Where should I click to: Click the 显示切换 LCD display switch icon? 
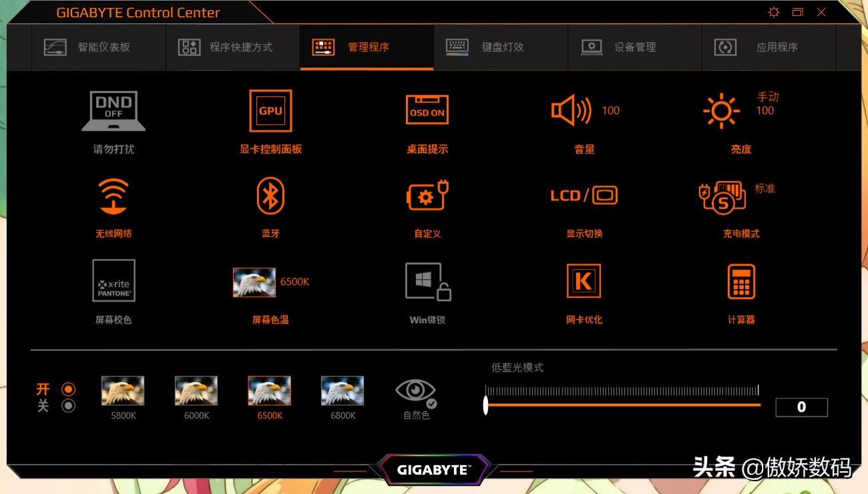pos(584,196)
